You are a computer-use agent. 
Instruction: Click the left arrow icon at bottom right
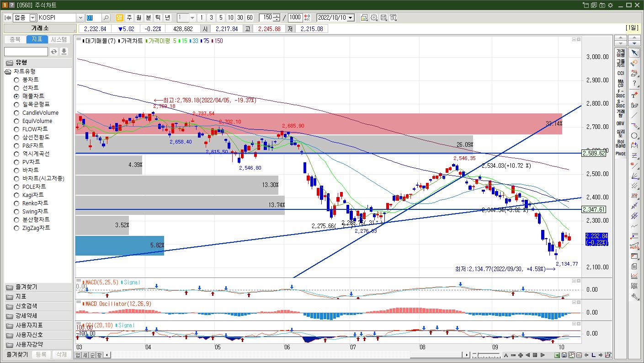[586, 355]
